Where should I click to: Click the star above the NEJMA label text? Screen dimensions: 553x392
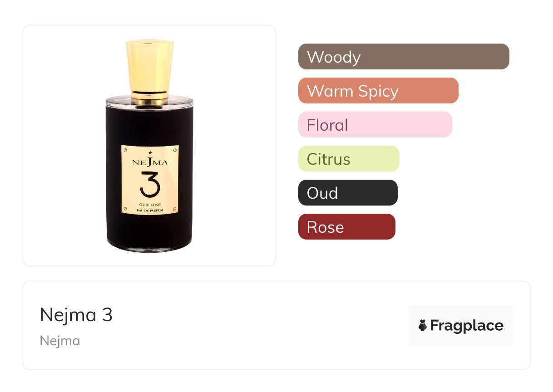(x=150, y=152)
